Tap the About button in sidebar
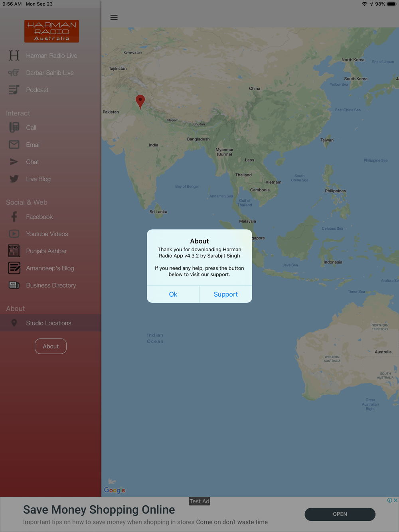399x532 pixels. (51, 346)
